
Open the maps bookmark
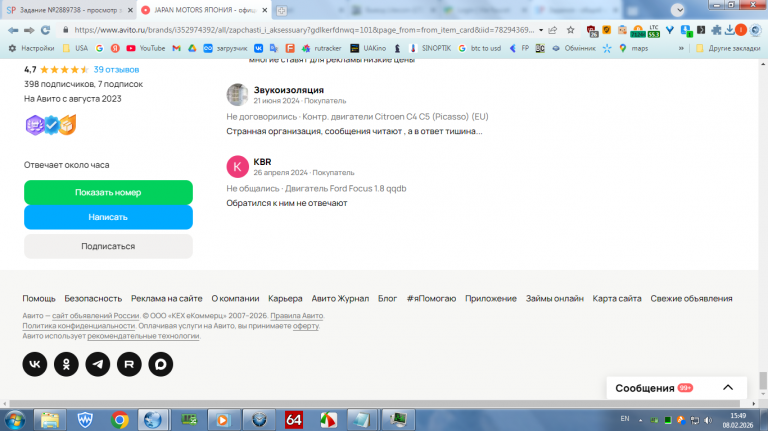coord(633,48)
